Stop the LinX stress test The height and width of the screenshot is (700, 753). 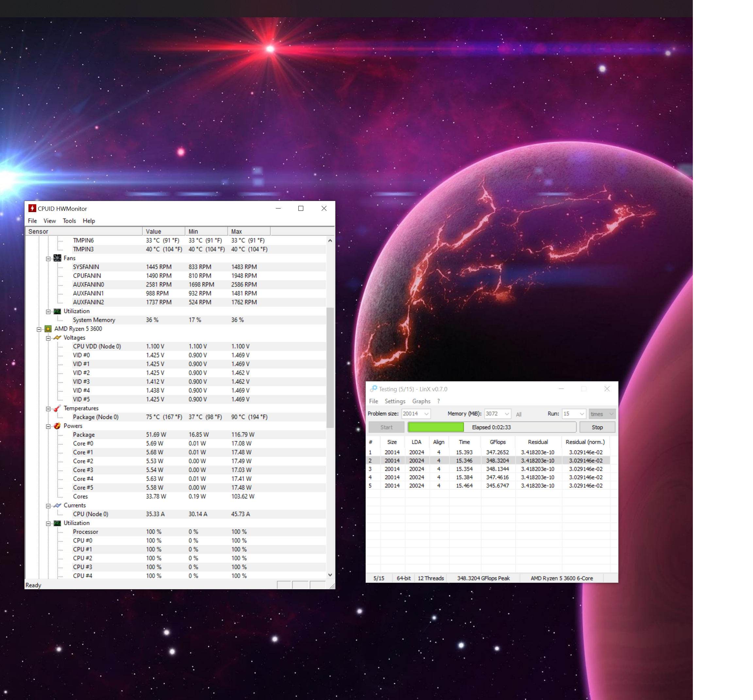[597, 427]
